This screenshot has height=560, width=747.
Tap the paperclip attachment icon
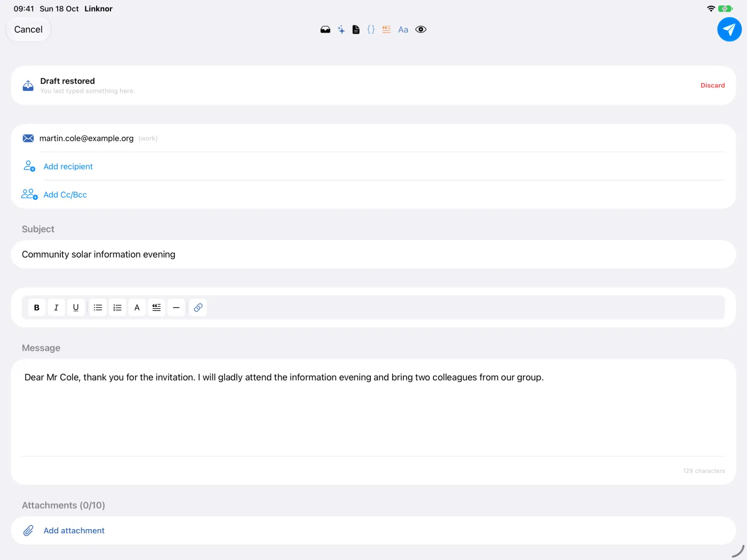[28, 531]
